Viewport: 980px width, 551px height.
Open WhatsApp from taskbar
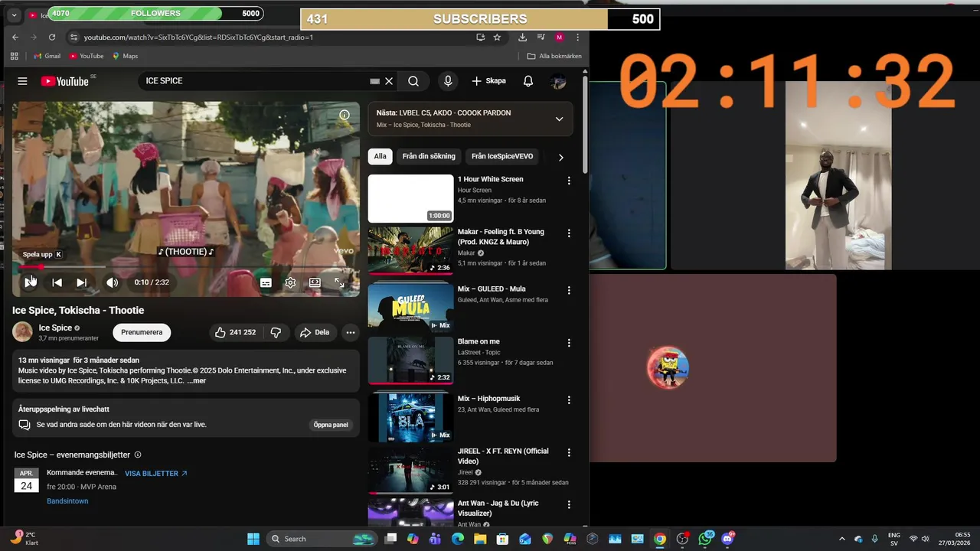tap(705, 539)
